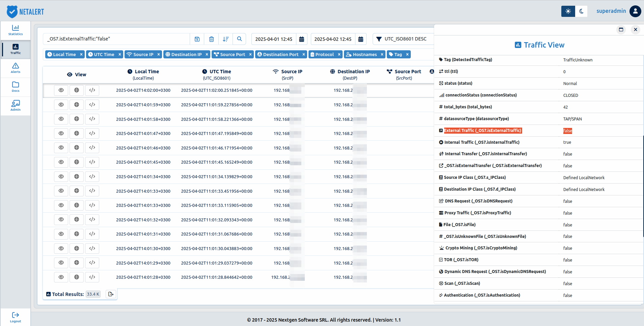Open the superadmin user avatar menu
The image size is (644, 326).
click(x=635, y=11)
